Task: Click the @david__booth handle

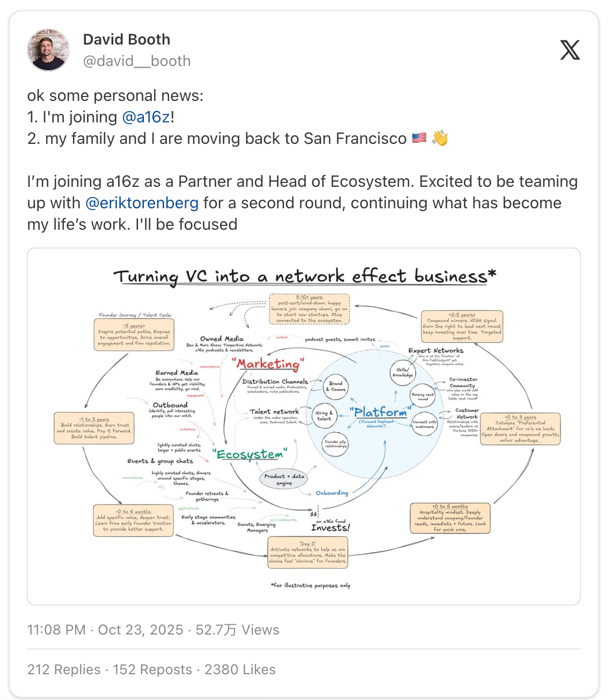Action: 137,61
